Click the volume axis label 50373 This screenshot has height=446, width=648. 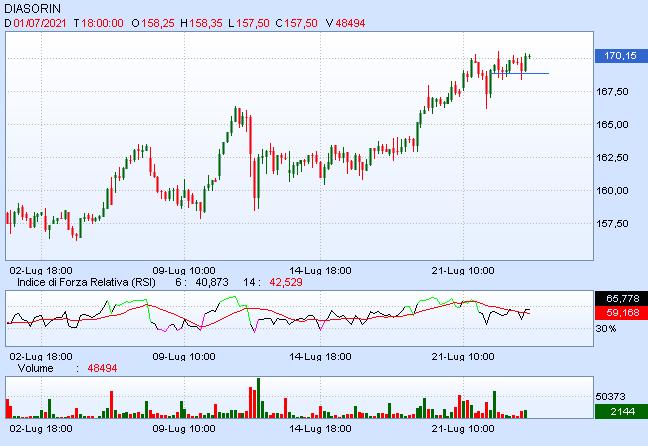pos(610,396)
